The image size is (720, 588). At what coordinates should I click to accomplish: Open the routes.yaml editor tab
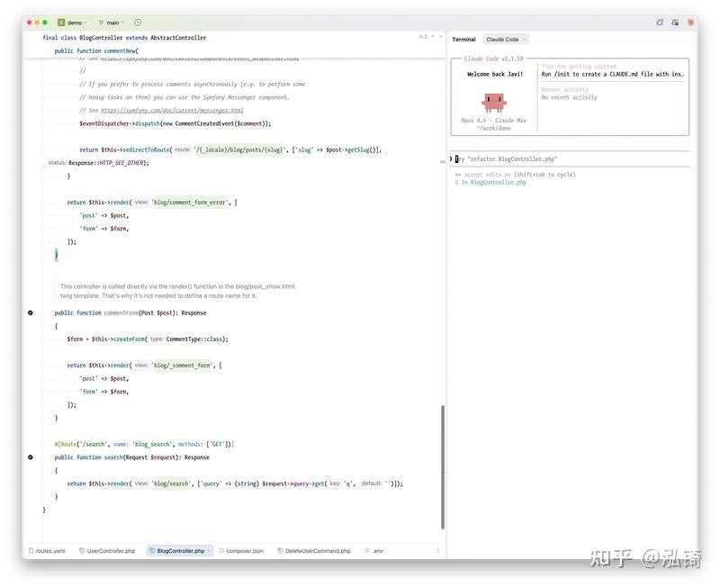(x=48, y=551)
